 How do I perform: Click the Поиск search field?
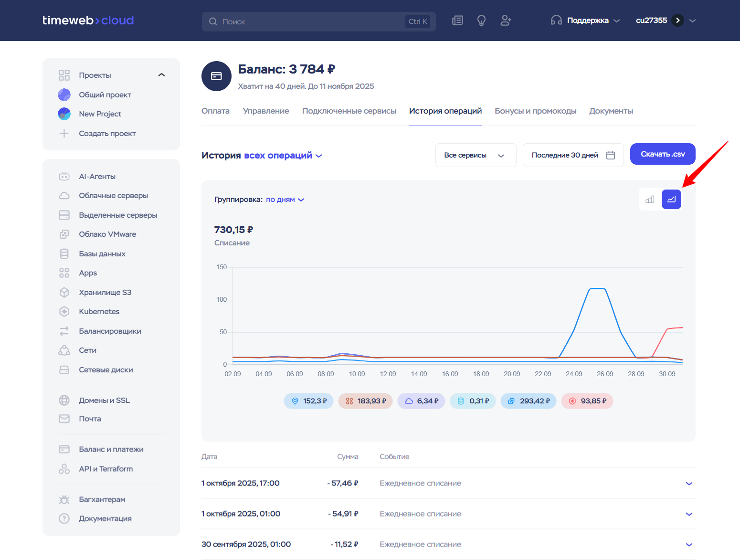(310, 21)
